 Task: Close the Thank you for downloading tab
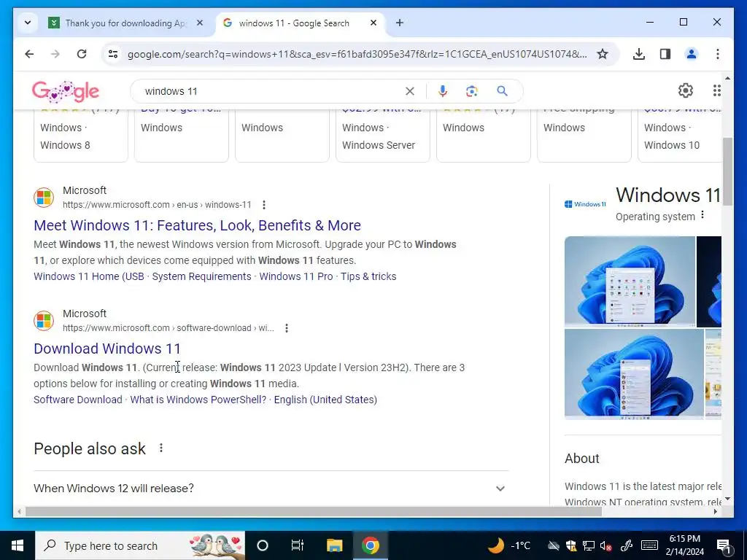coord(200,23)
